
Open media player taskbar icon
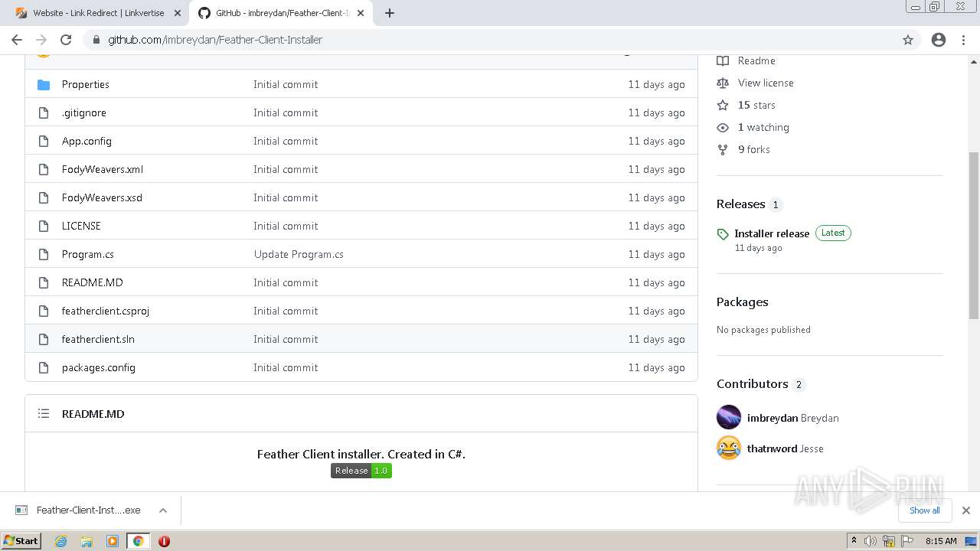(x=113, y=541)
